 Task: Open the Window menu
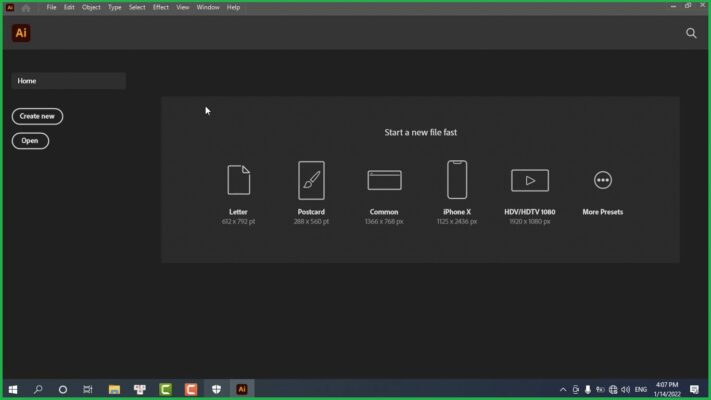[x=208, y=7]
